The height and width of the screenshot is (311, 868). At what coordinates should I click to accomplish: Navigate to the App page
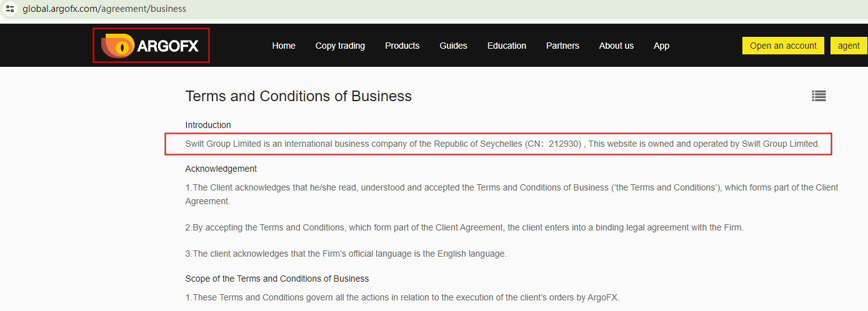point(661,46)
